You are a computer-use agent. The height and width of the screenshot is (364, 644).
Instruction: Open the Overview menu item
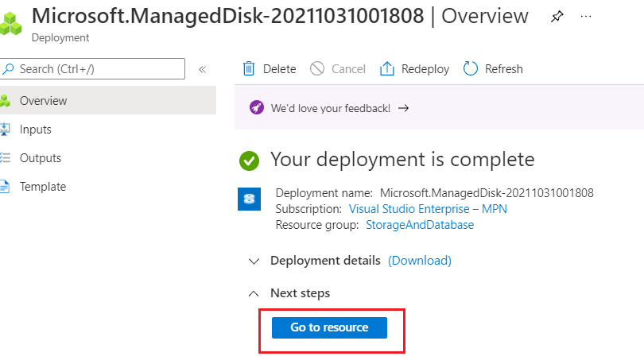(108, 100)
